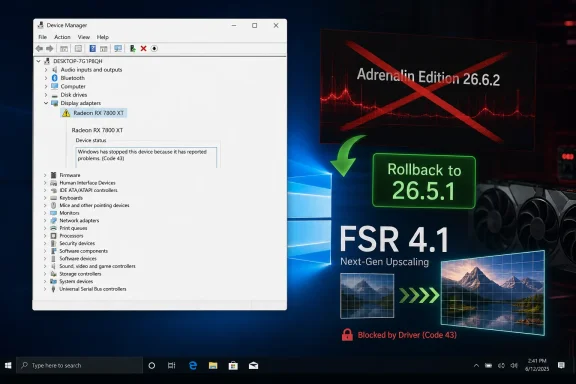The width and height of the screenshot is (576, 384).
Task: Open the notification center icon
Action: pyautogui.click(x=561, y=365)
